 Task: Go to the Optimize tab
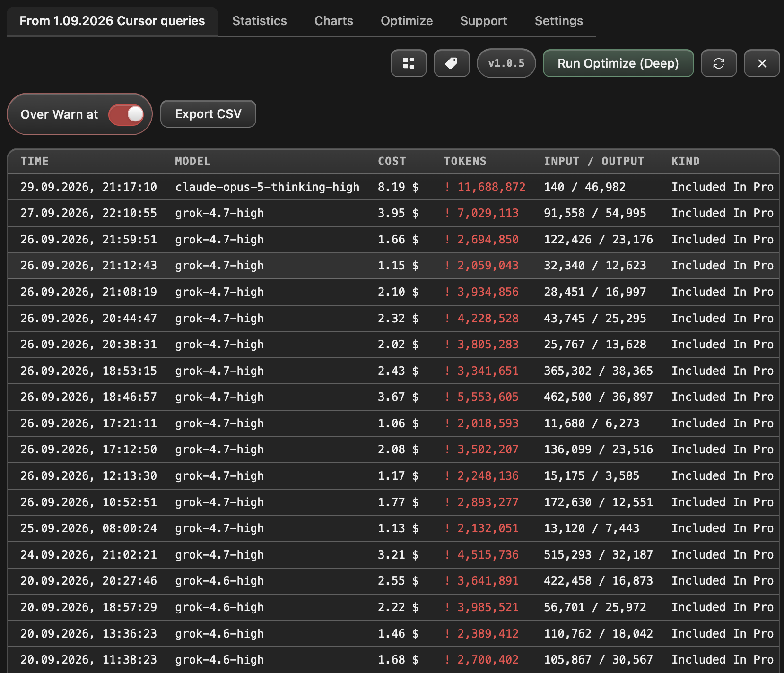[407, 21]
